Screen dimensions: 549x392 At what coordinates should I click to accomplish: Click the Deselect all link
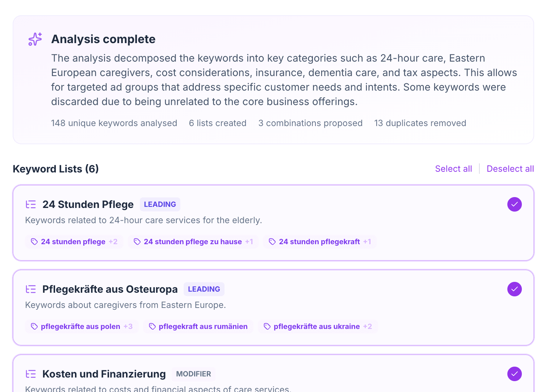coord(510,169)
